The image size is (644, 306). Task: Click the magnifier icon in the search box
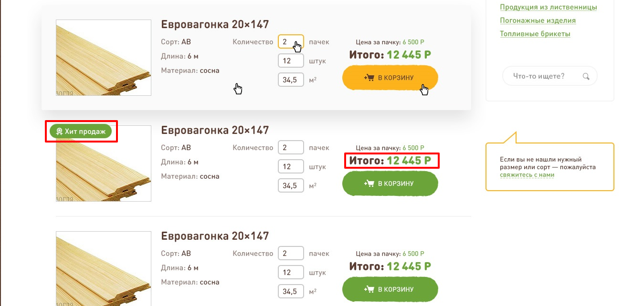586,76
